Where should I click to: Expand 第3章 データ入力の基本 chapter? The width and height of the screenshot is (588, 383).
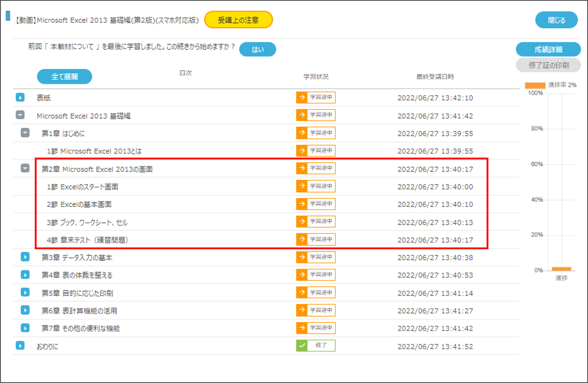pyautogui.click(x=25, y=257)
